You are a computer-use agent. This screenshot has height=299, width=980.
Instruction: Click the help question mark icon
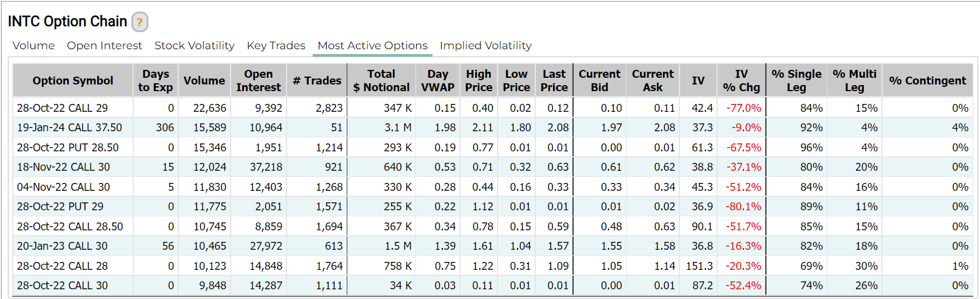pyautogui.click(x=140, y=22)
